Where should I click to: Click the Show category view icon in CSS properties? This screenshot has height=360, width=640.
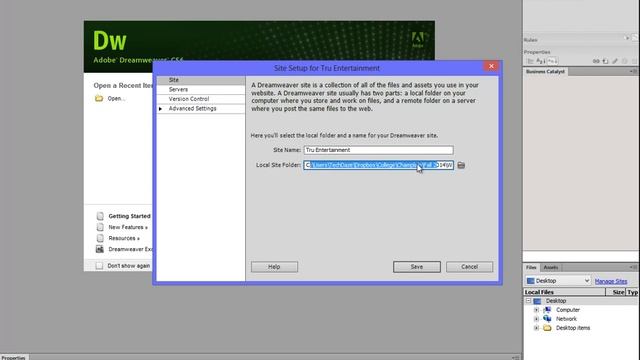coord(530,61)
